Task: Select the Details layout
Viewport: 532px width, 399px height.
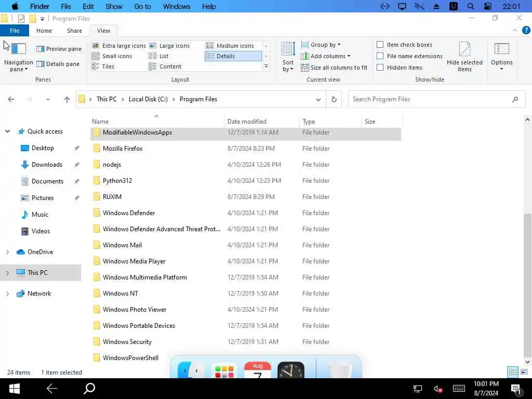Action: coord(233,56)
